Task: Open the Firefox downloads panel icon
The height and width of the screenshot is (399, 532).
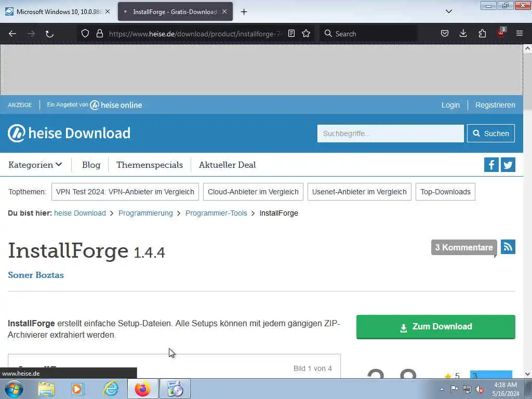Action: pos(463,33)
